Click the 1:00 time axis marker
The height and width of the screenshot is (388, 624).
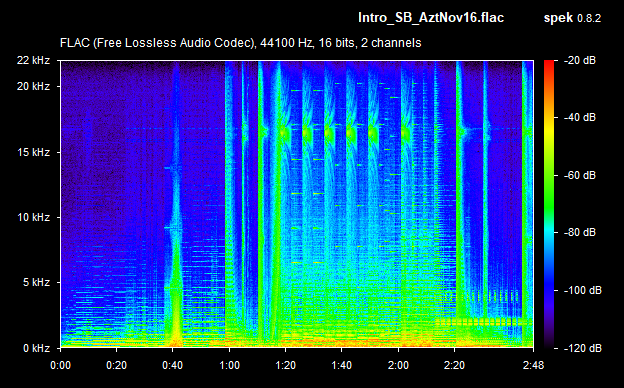pos(229,365)
